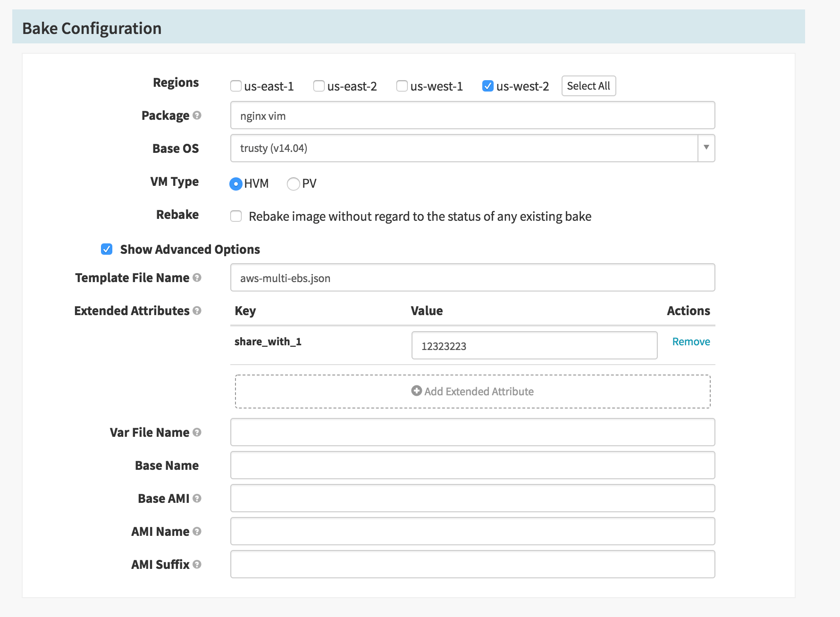Click the Base AMI help icon

pos(197,499)
